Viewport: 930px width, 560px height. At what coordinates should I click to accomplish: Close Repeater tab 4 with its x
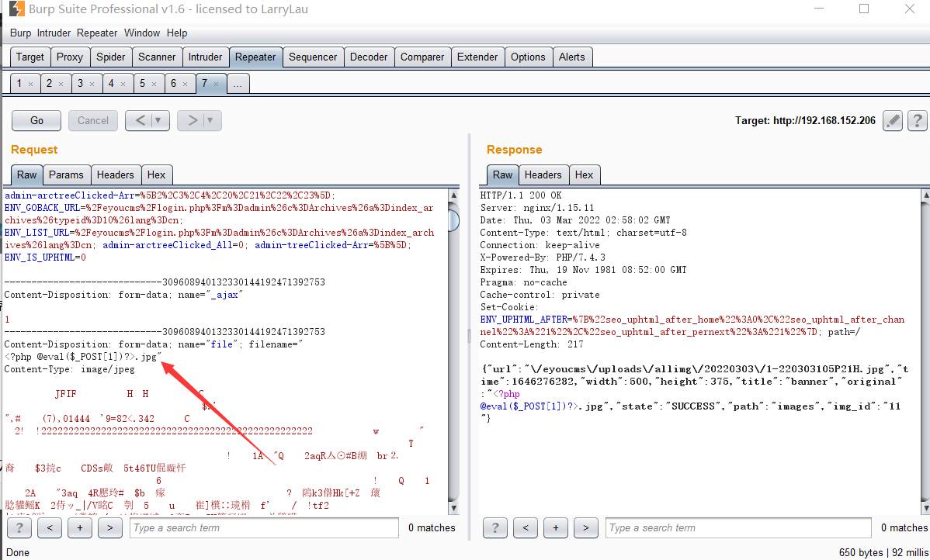pos(123,84)
